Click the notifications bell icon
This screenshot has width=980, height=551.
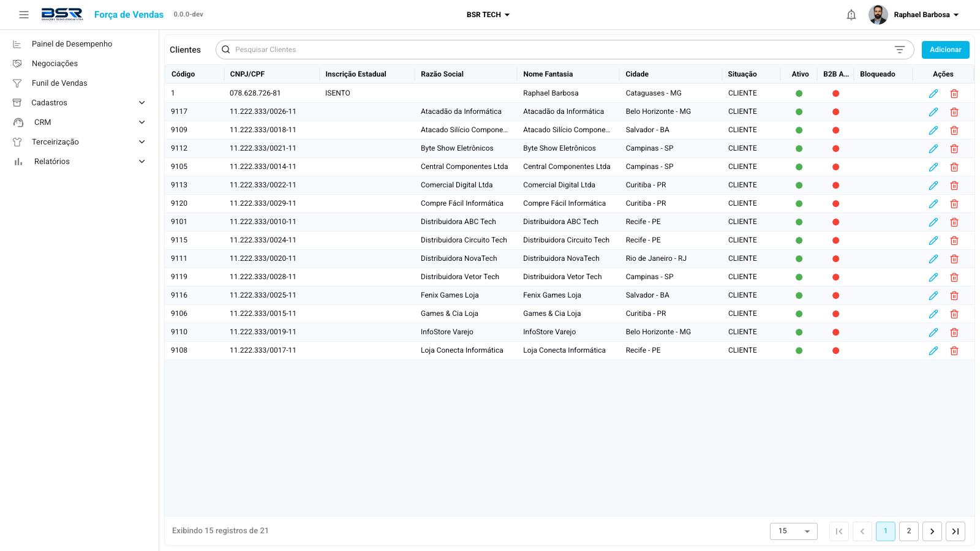pyautogui.click(x=851, y=15)
